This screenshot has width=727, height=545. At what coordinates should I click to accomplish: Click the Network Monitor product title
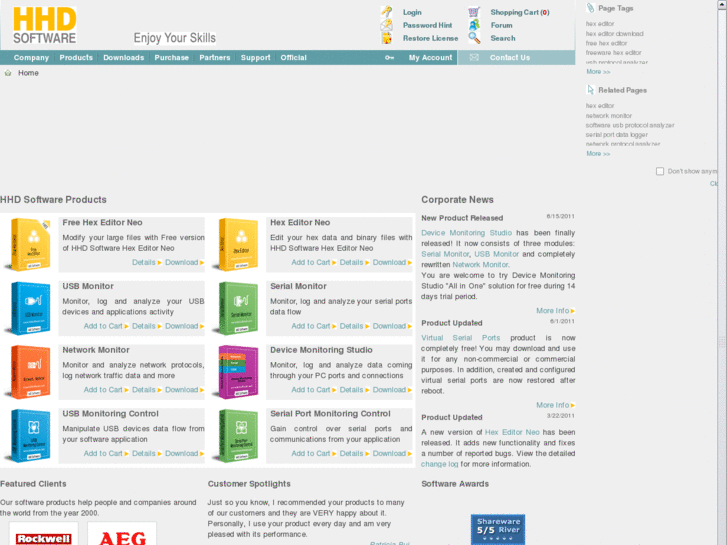(96, 350)
